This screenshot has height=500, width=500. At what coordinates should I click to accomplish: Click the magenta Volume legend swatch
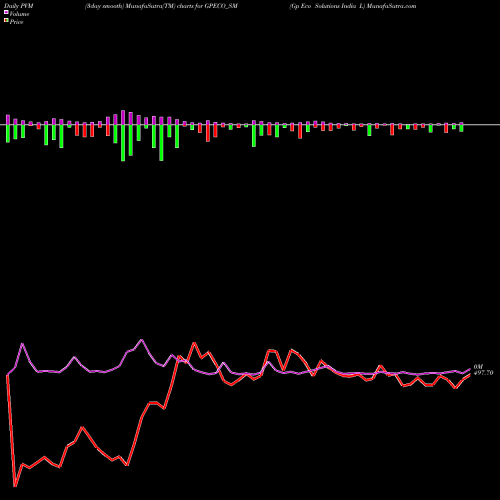pos(6,13)
